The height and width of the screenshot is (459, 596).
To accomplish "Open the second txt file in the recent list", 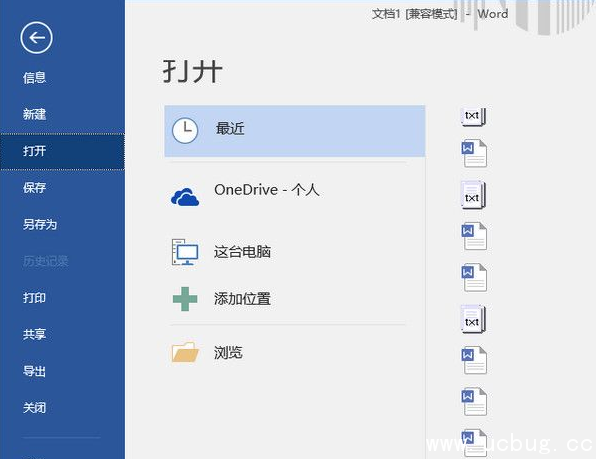I will 474,195.
